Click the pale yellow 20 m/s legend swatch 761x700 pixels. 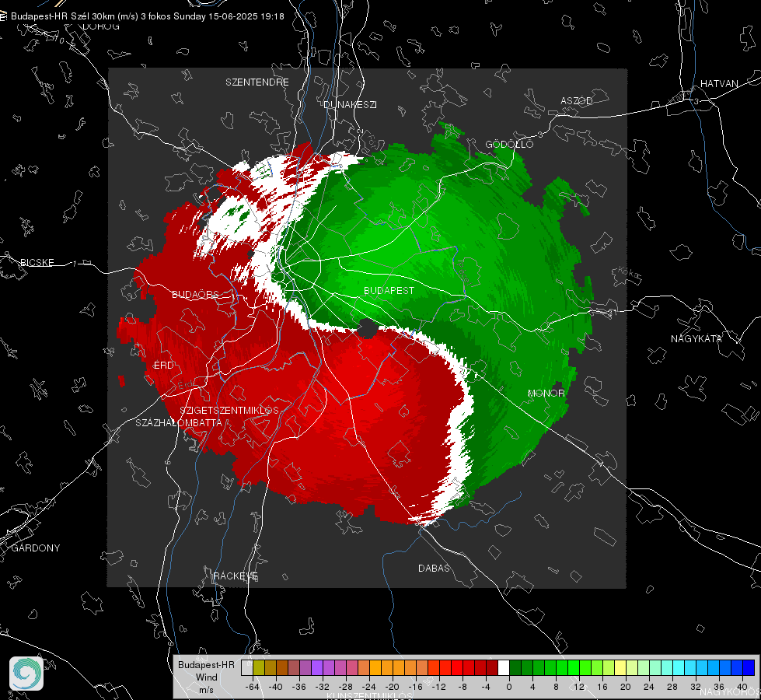(620, 668)
